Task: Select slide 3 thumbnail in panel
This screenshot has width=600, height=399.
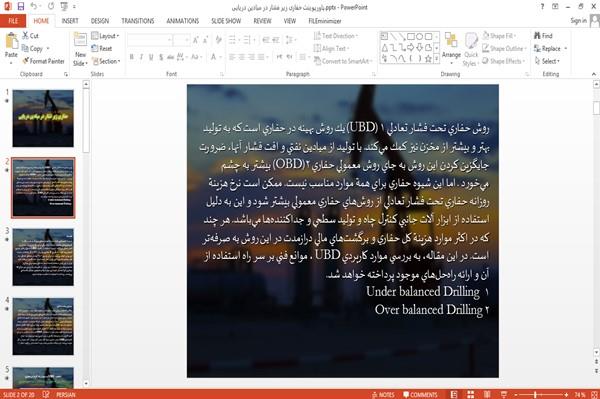Action: pyautogui.click(x=43, y=257)
